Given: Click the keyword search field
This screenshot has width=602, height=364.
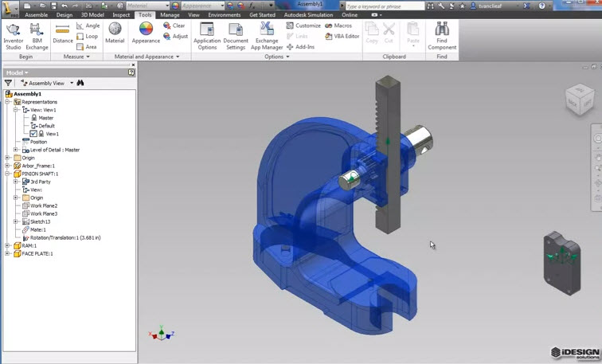Looking at the screenshot, I should pos(385,6).
